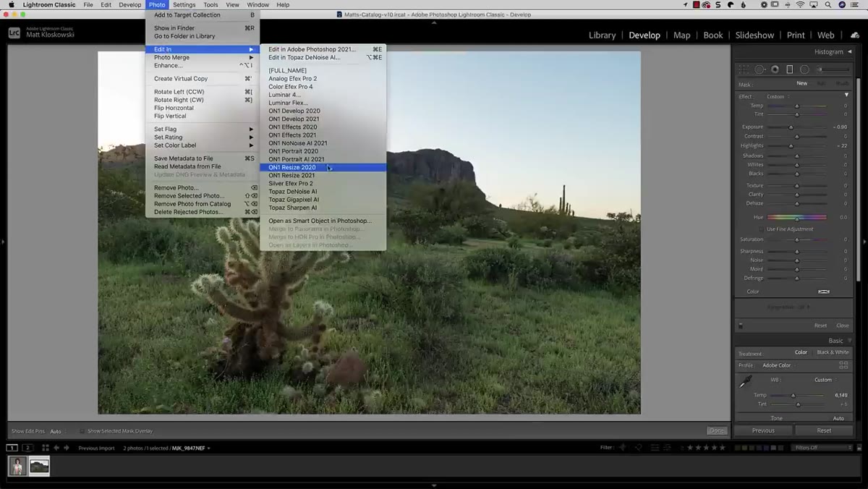Check Show Selected Mask Overlay
The image size is (868, 489).
coord(82,431)
